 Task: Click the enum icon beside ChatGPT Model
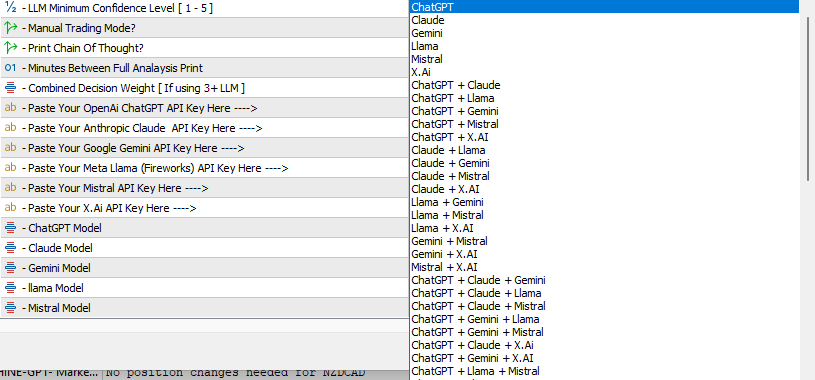pos(10,228)
